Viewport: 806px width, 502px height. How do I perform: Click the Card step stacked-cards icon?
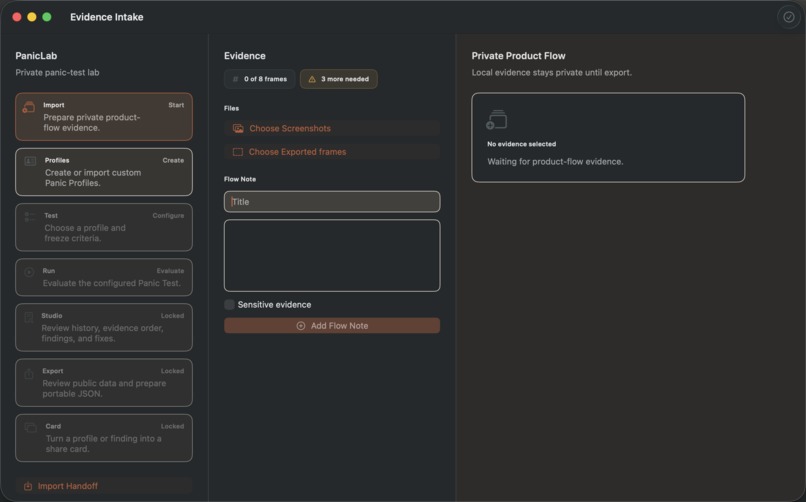[x=31, y=427]
